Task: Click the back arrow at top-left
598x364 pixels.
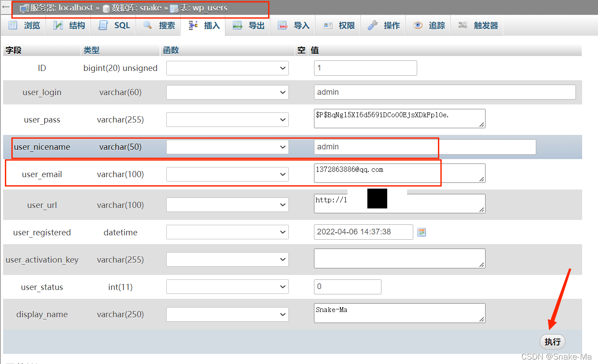Action: (5, 7)
